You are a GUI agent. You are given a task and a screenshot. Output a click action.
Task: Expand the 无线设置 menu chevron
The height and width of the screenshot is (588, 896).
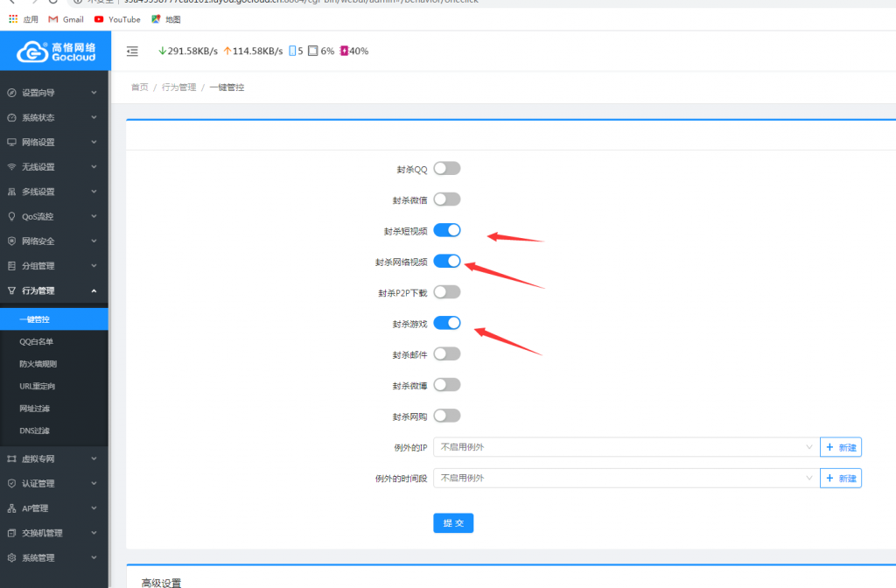coord(94,167)
